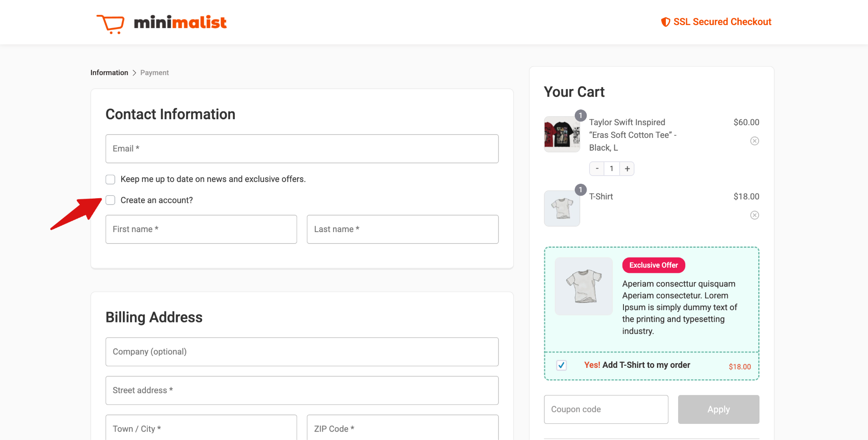
Task: Click the Street address field
Action: pyautogui.click(x=302, y=390)
